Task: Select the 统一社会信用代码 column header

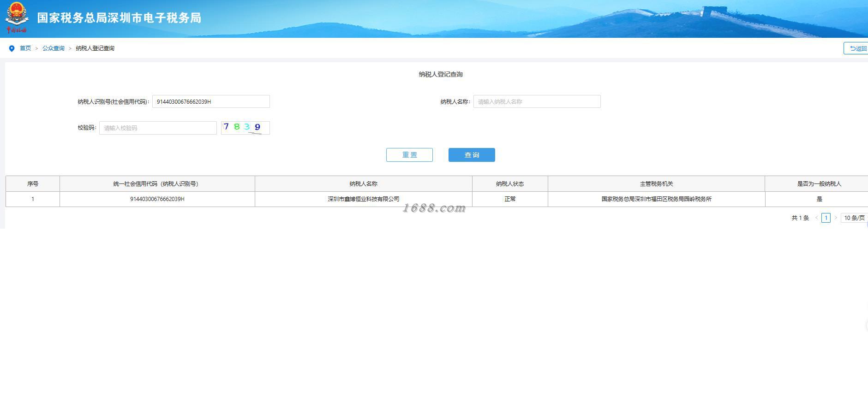Action: tap(157, 183)
